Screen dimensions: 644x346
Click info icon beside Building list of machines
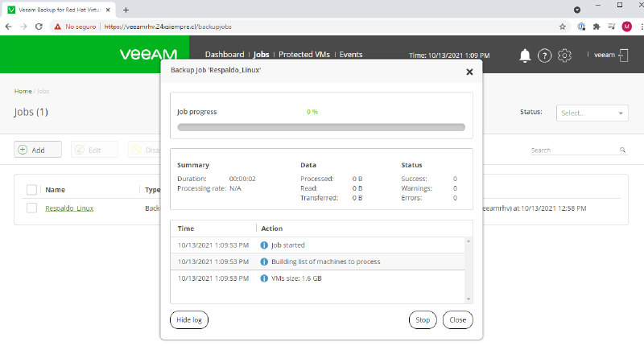pos(264,262)
